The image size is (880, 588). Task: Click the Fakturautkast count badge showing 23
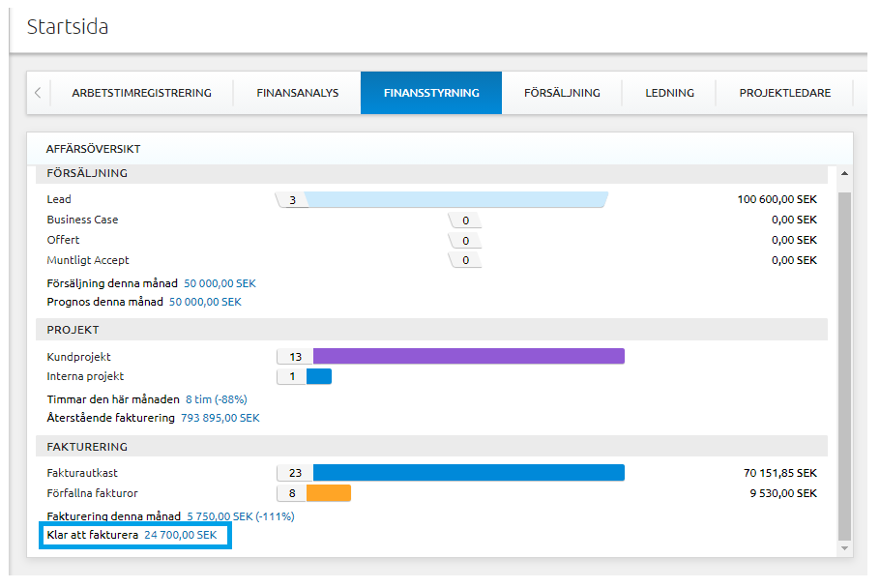click(295, 473)
